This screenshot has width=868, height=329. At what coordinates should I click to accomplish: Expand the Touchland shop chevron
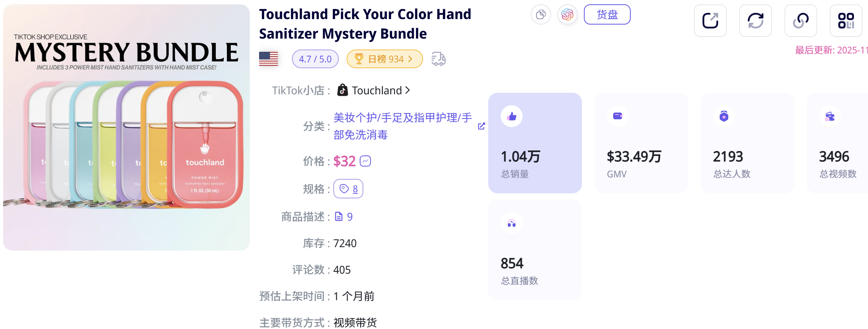408,90
